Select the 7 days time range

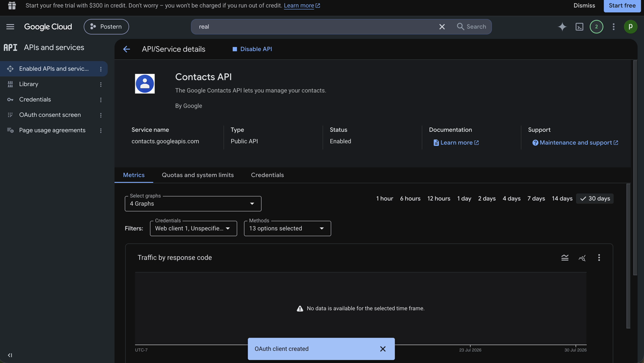536,199
